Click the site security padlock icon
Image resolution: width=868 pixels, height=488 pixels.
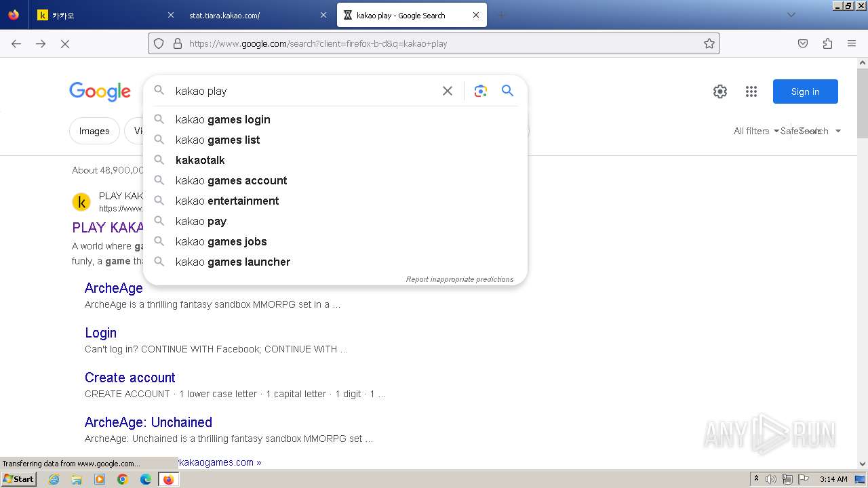pyautogui.click(x=178, y=43)
